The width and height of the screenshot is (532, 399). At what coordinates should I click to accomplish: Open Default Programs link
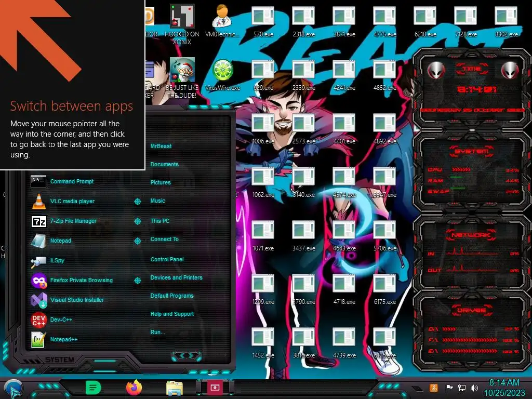coord(172,296)
